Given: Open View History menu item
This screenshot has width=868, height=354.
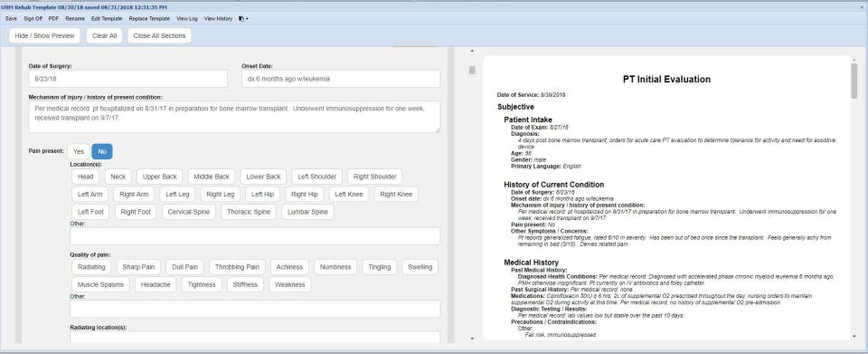Looking at the screenshot, I should tap(218, 18).
